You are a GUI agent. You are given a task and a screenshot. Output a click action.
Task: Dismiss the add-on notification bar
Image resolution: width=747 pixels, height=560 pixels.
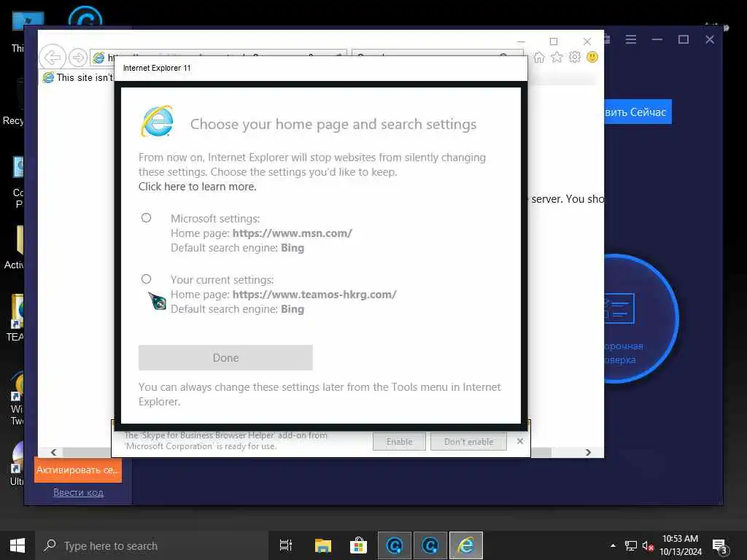click(519, 441)
